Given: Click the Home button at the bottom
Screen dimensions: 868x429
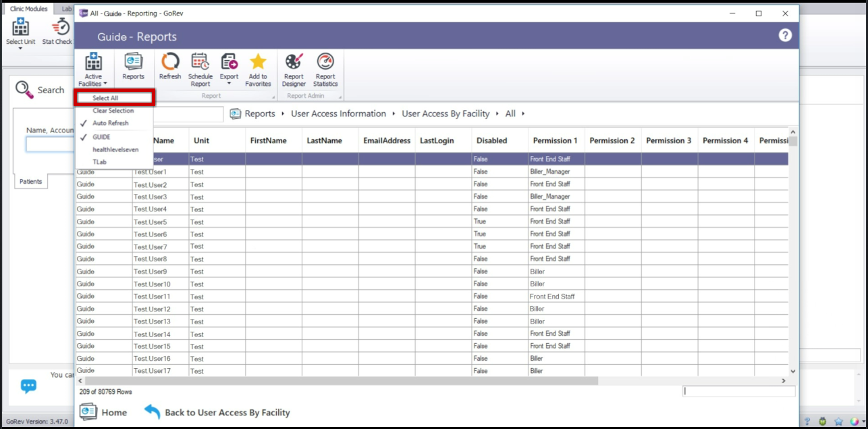Looking at the screenshot, I should point(103,412).
